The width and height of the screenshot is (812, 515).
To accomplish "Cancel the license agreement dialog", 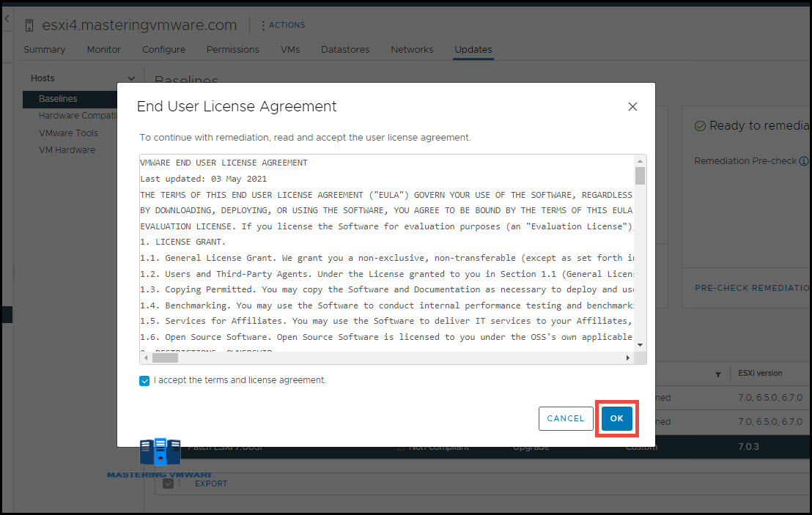I will (x=566, y=418).
